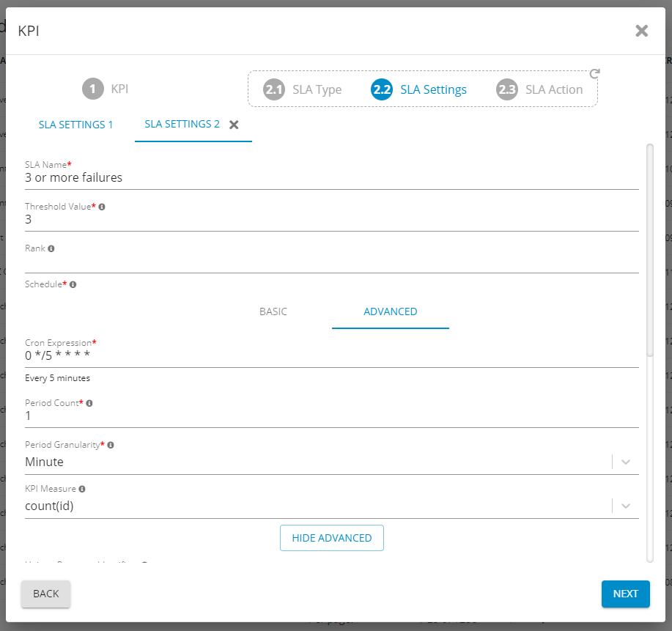This screenshot has width=672, height=631.
Task: Open the KPI Measure dropdown
Action: tap(625, 506)
